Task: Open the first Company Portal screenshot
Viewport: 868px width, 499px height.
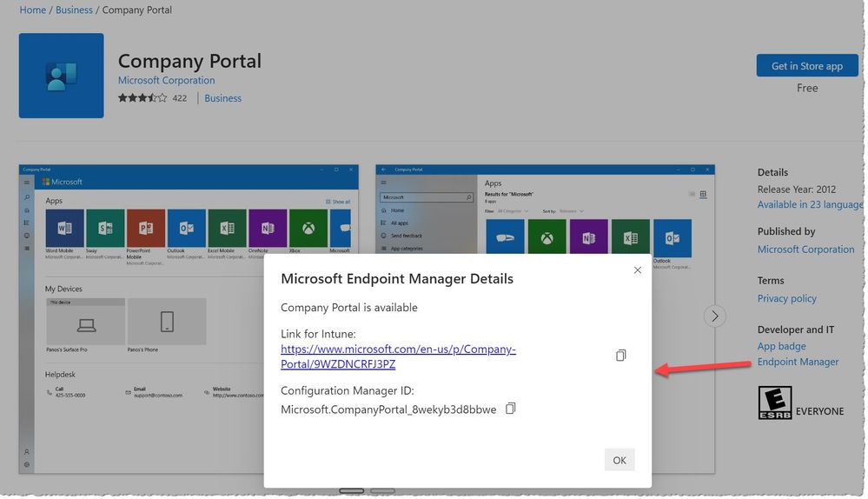Action: [x=189, y=319]
